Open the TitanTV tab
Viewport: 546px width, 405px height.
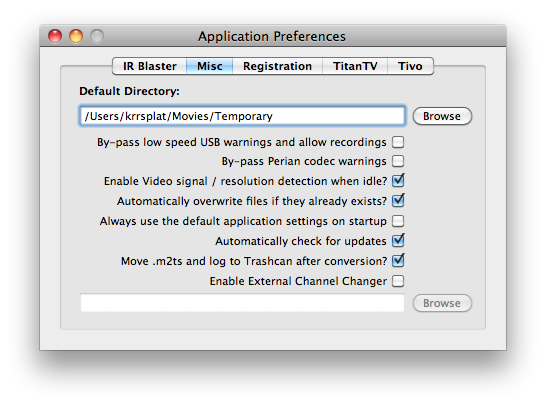(x=355, y=66)
